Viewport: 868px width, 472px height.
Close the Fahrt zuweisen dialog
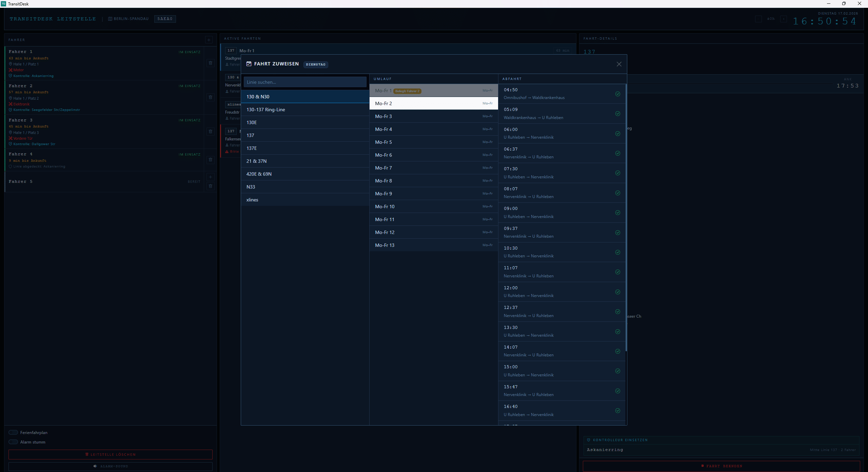[619, 64]
